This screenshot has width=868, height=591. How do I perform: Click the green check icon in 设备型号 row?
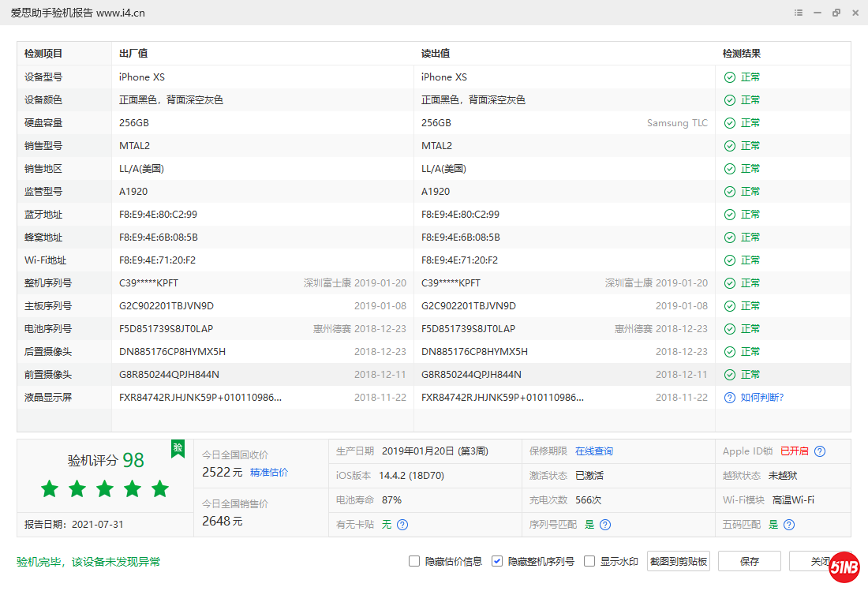(x=730, y=77)
